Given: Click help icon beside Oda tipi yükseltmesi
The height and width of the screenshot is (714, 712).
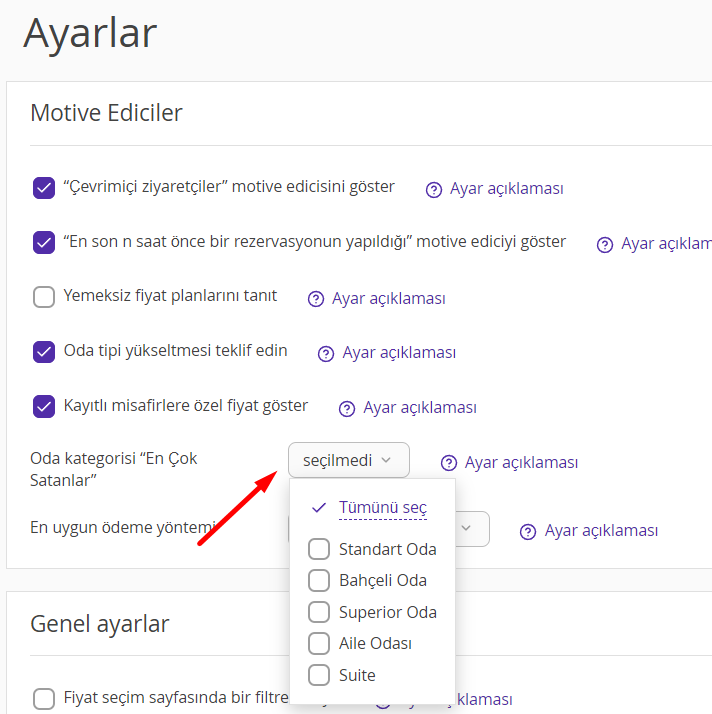Looking at the screenshot, I should [x=326, y=354].
